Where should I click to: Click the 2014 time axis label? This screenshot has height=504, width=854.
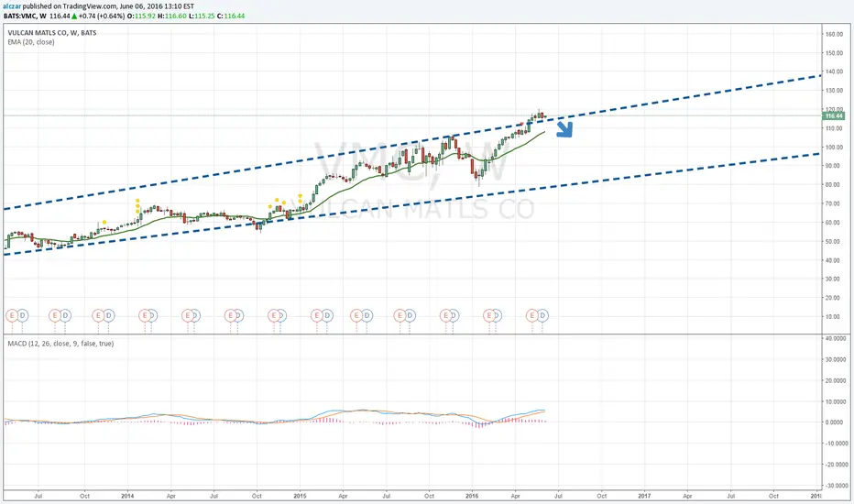click(x=127, y=496)
